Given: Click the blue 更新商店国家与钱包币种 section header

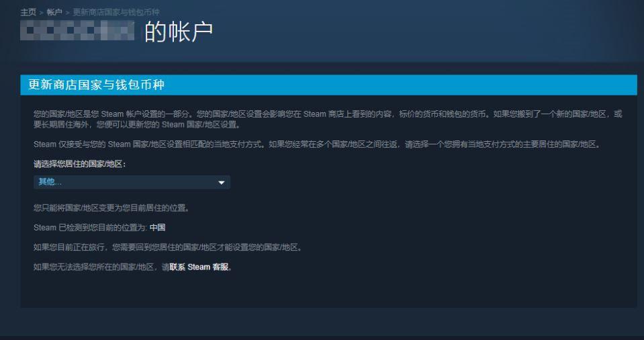Looking at the screenshot, I should (x=328, y=85).
